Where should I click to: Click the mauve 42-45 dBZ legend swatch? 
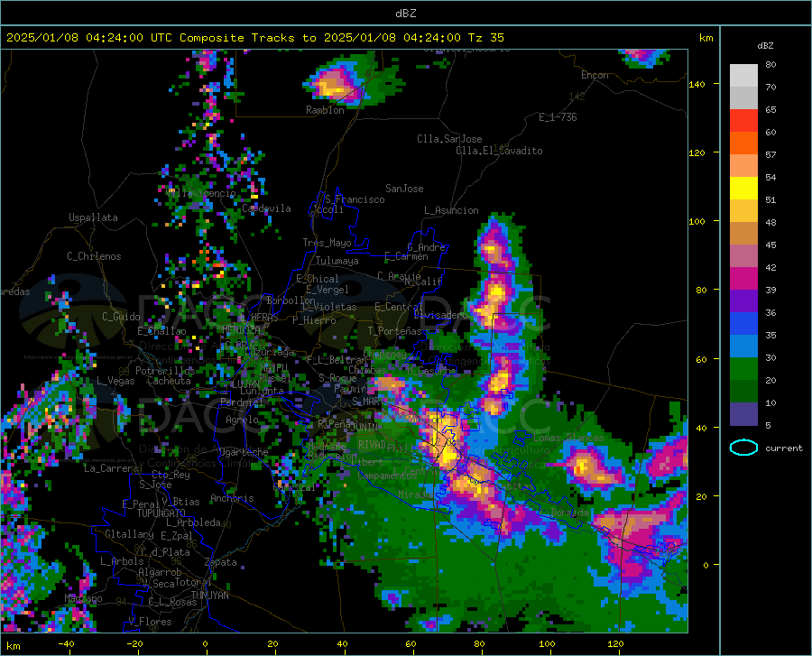click(x=743, y=256)
